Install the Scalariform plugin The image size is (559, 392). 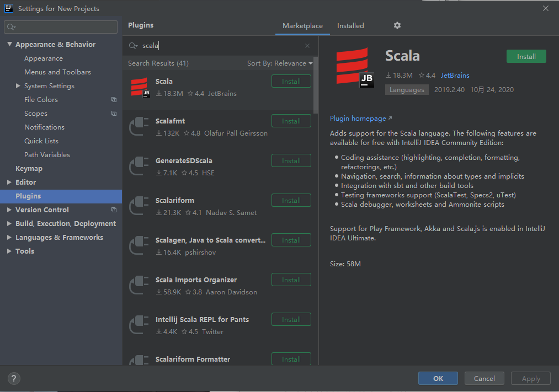(291, 201)
